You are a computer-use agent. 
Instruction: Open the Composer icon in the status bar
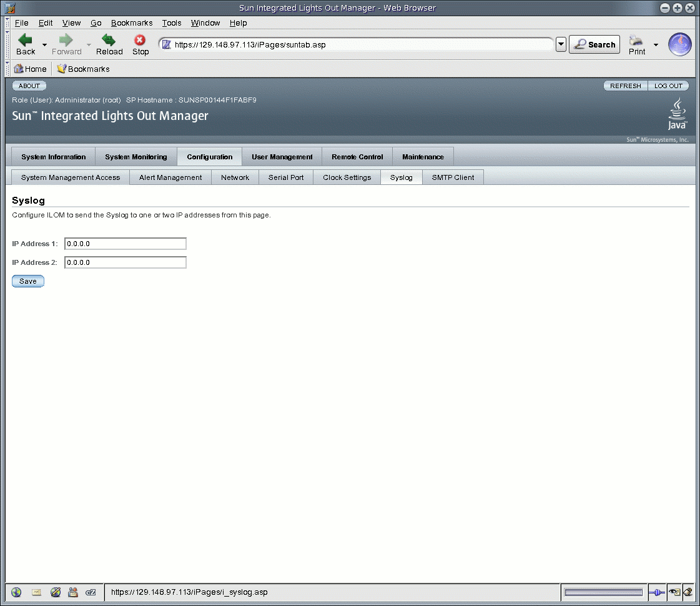click(56, 592)
